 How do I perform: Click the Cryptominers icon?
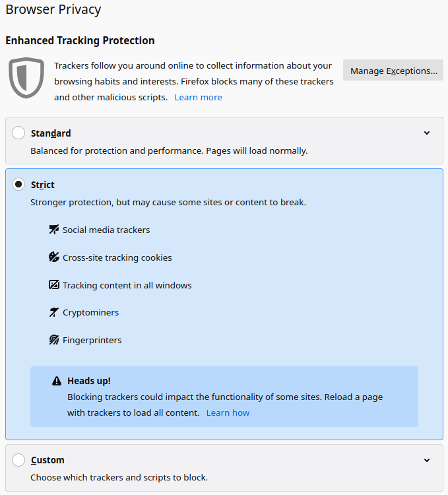[x=54, y=312]
